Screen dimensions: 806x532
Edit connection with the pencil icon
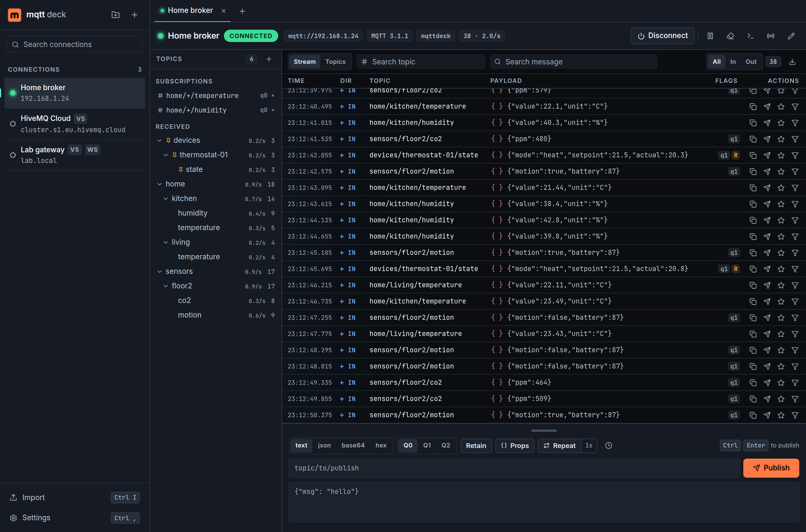coord(791,36)
